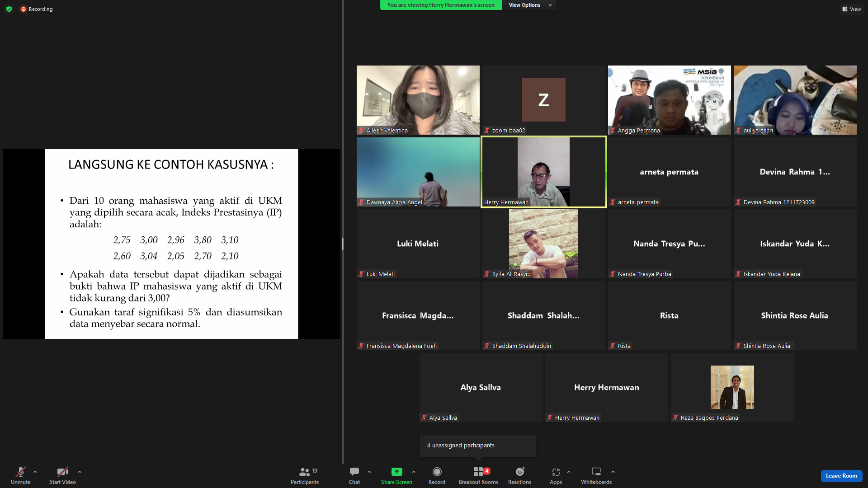868x488 pixels.
Task: Click the Unmute microphone icon
Action: point(20,472)
